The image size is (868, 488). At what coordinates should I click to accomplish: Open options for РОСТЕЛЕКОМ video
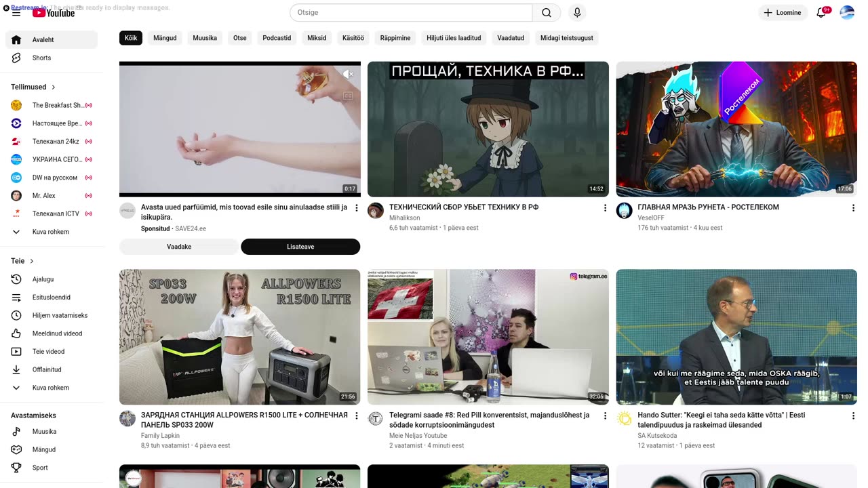pyautogui.click(x=853, y=208)
